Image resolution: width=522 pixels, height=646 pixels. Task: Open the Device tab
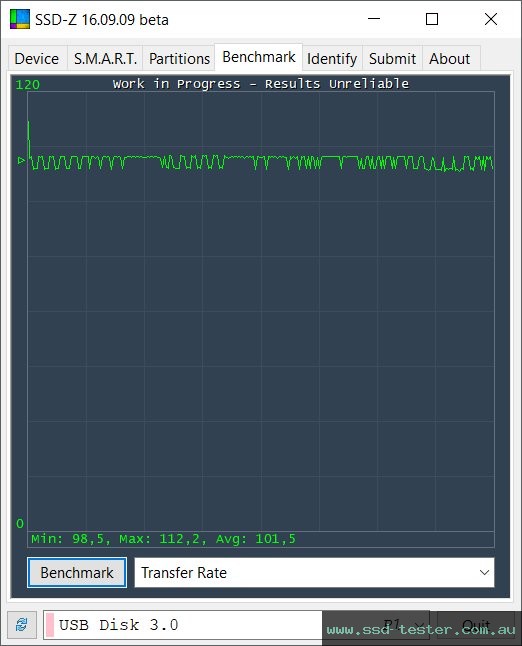(37, 59)
